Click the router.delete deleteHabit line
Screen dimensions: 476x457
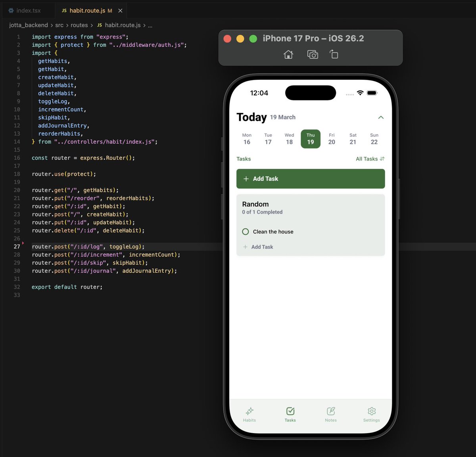pos(88,230)
